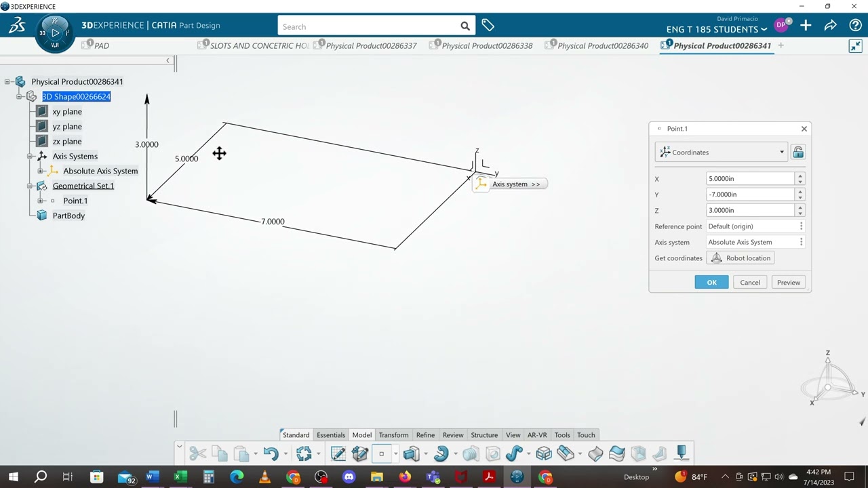Screen dimensions: 868x488
Task: Open Axis system field options menu
Action: tap(801, 242)
